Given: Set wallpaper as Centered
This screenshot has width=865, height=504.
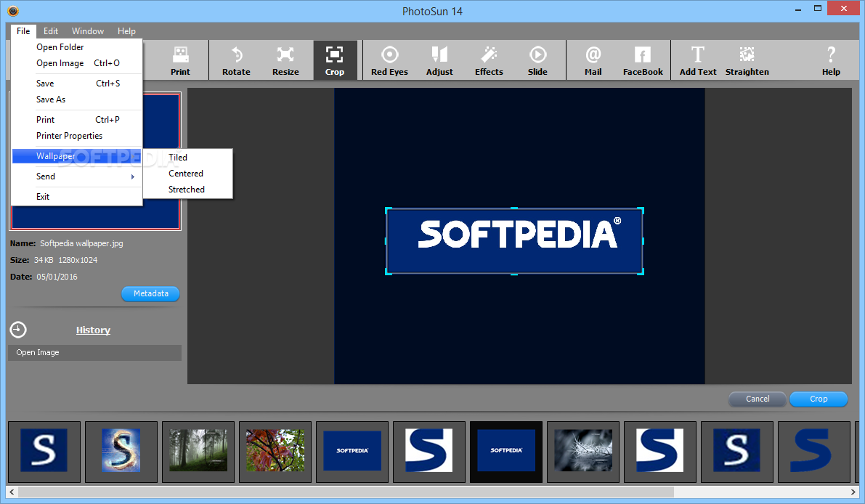Looking at the screenshot, I should coord(187,173).
